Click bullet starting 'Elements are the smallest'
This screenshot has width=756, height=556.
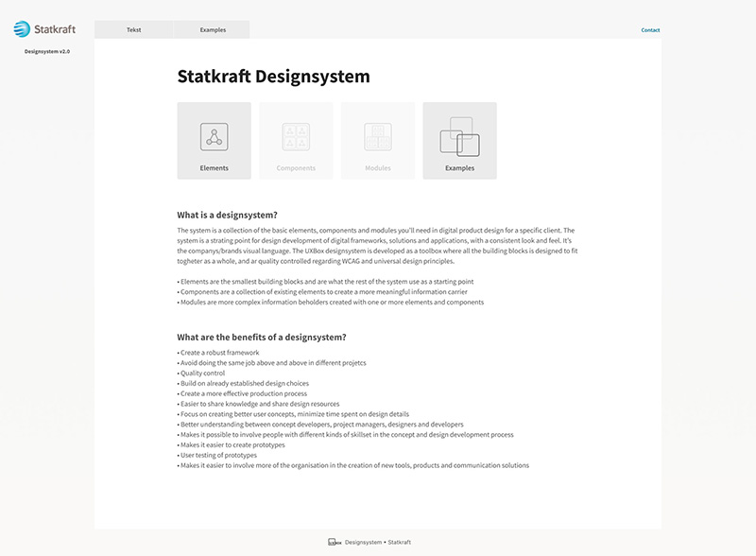coord(325,282)
